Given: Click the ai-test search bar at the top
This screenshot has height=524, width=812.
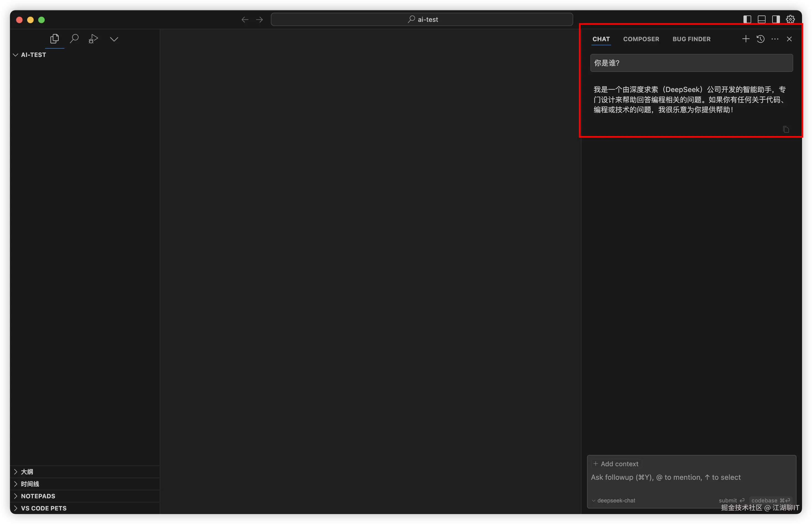Looking at the screenshot, I should pyautogui.click(x=422, y=19).
